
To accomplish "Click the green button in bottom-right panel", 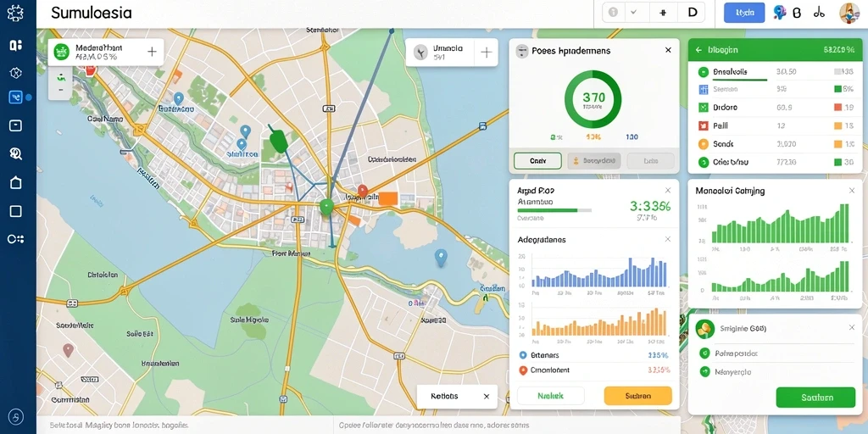I will click(x=816, y=398).
